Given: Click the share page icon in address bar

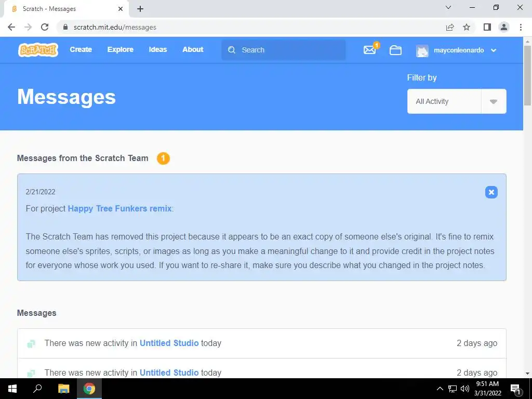Looking at the screenshot, I should tap(450, 27).
